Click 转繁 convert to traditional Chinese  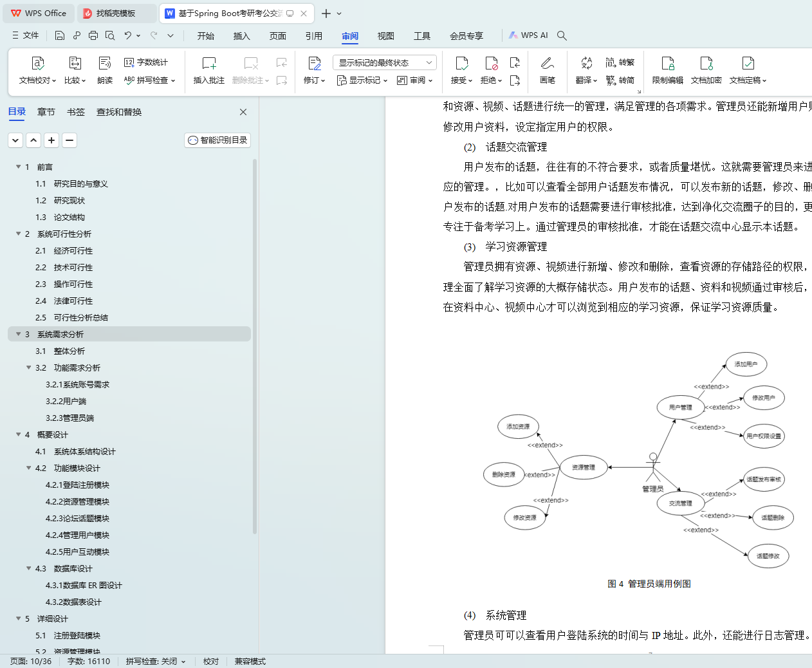[x=620, y=62]
